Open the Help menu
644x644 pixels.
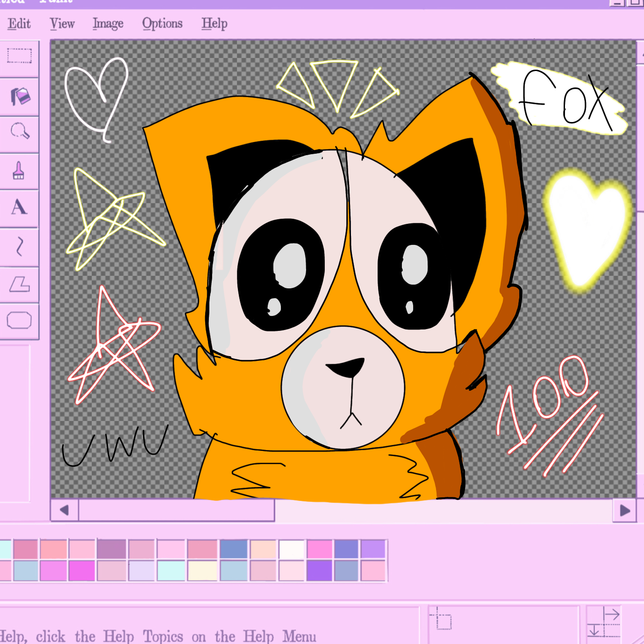(x=214, y=23)
